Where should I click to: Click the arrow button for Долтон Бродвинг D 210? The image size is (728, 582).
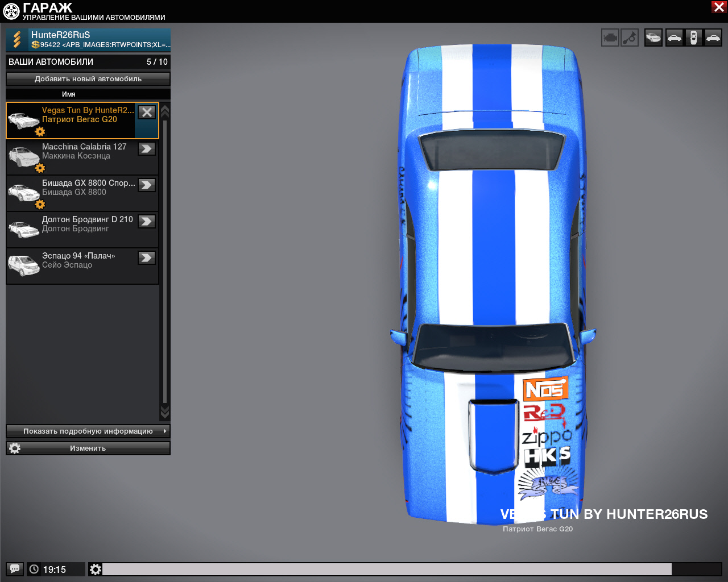pos(147,222)
